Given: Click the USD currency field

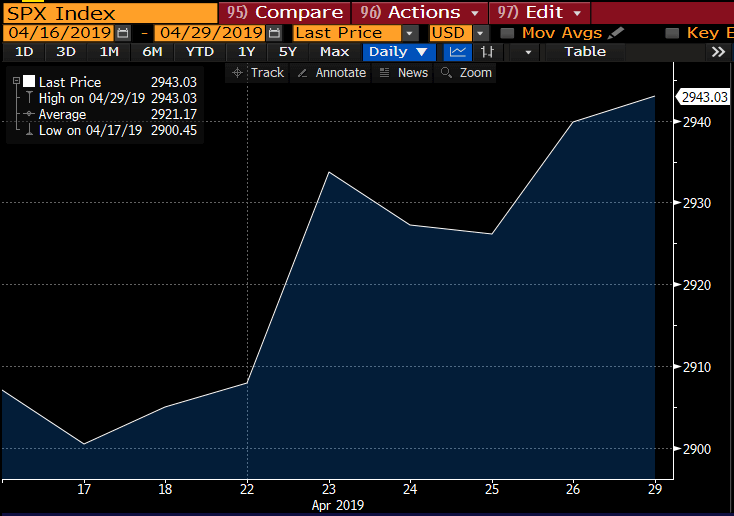Looking at the screenshot, I should (450, 33).
